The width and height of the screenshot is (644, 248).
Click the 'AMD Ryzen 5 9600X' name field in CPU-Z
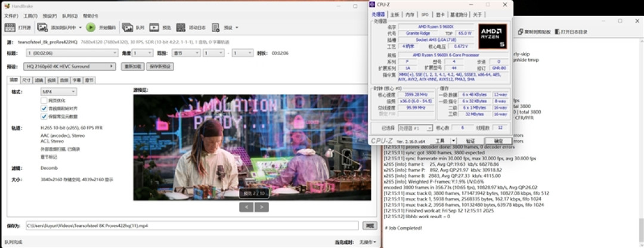436,26
